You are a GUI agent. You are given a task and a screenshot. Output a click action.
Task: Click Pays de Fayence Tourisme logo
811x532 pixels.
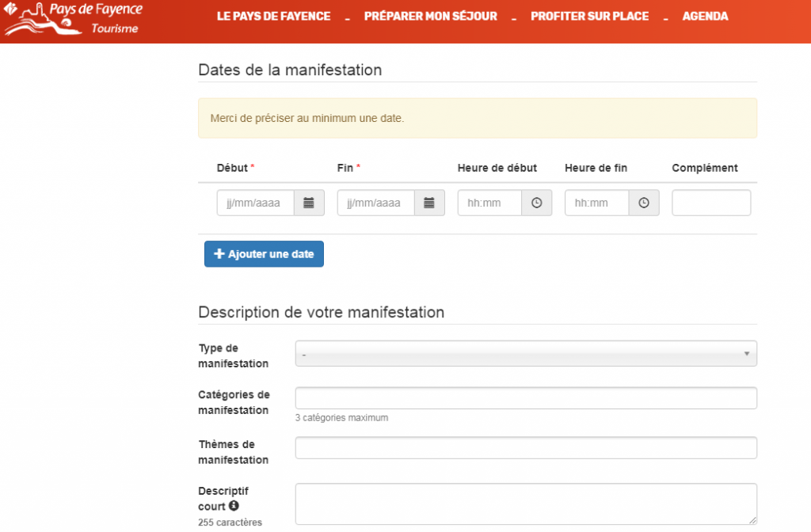[x=74, y=19]
